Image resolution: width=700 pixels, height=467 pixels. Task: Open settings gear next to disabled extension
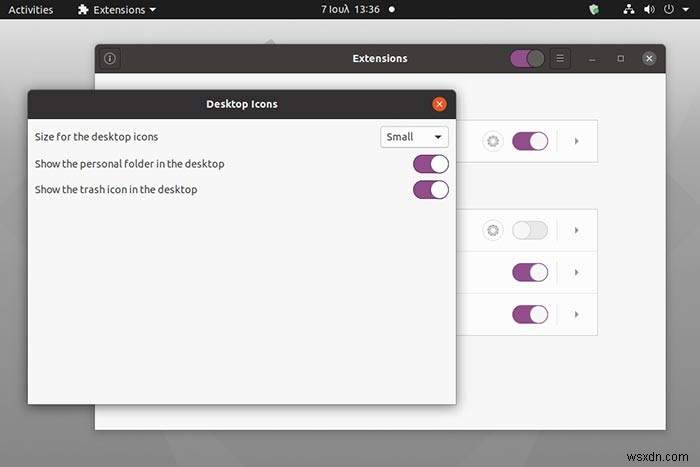click(493, 230)
